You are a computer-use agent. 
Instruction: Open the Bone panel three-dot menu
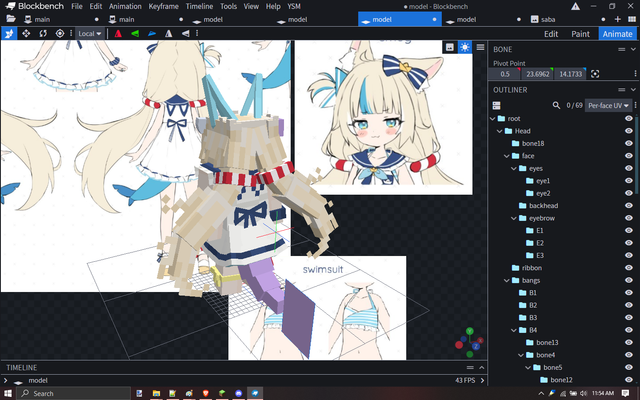click(636, 74)
